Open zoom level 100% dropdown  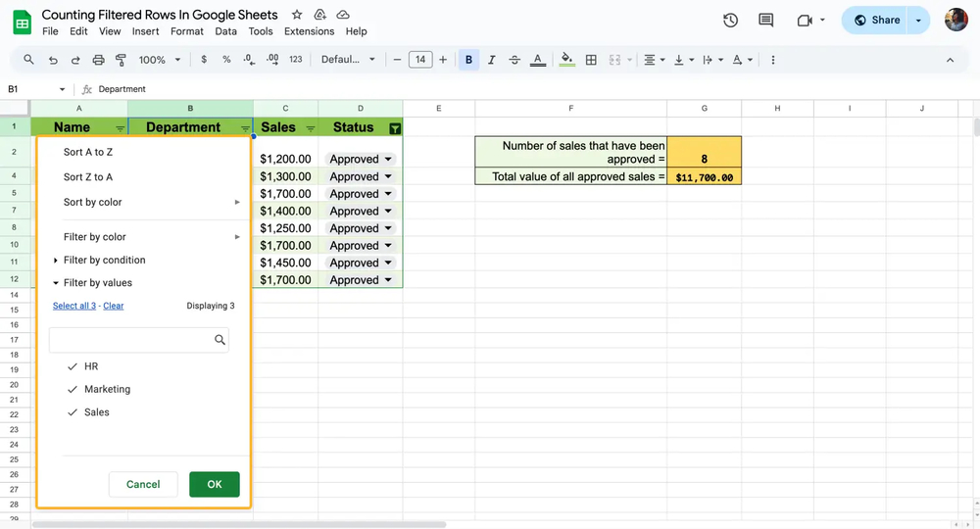160,60
